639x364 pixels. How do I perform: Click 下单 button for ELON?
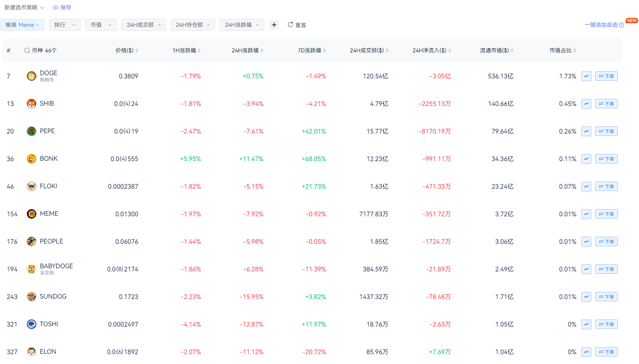[606, 352]
